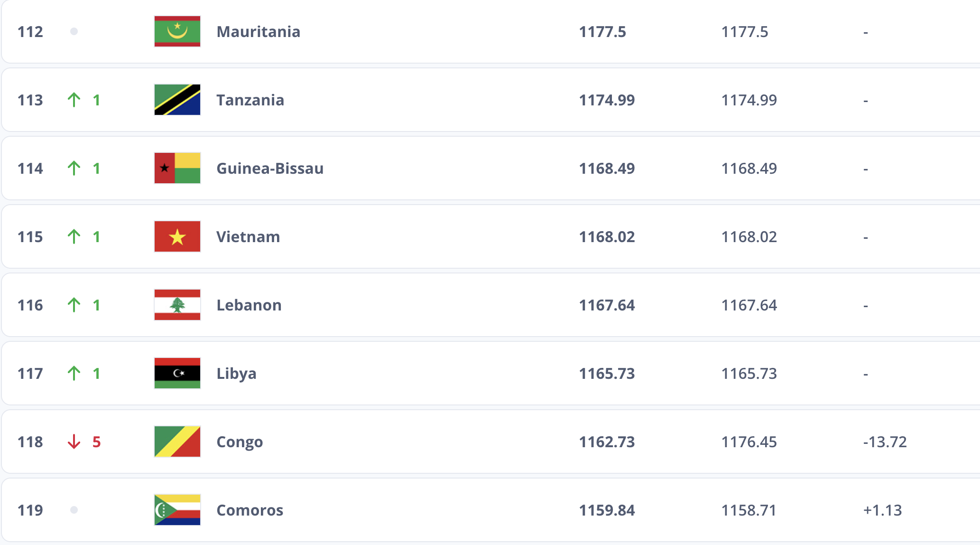Click Mauritania's no-change dot indicator
The width and height of the screenshot is (980, 545).
click(74, 31)
